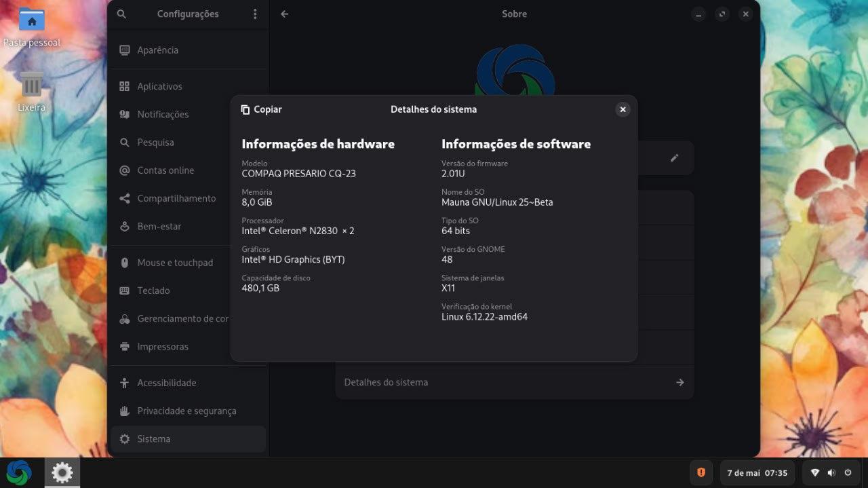
Task: Click model value COMPAQ PRESARIO CQ-23
Action: [298, 173]
